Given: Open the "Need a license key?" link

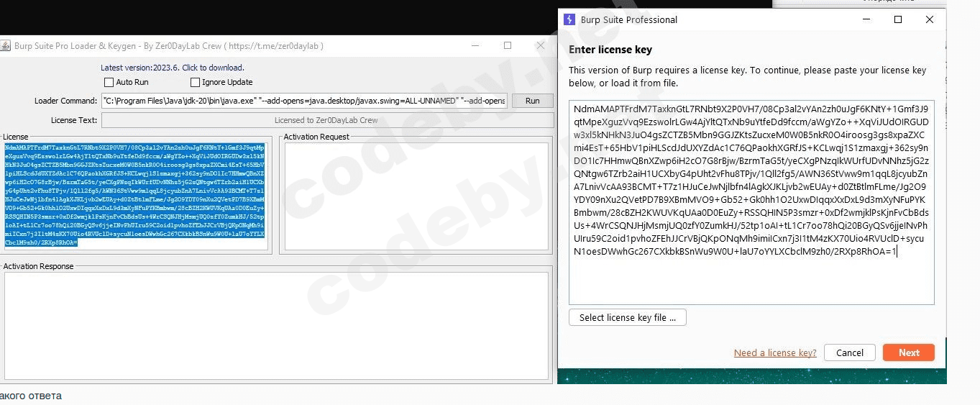Looking at the screenshot, I should click(775, 352).
